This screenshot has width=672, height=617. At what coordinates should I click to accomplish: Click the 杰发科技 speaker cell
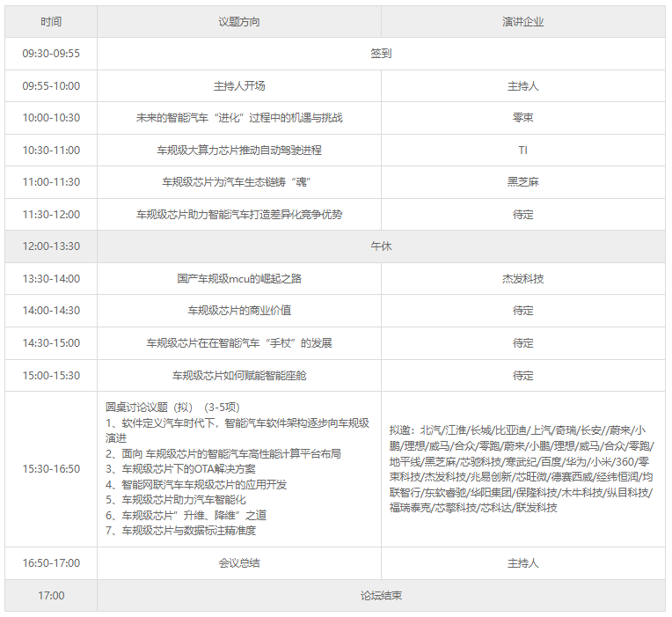point(523,279)
